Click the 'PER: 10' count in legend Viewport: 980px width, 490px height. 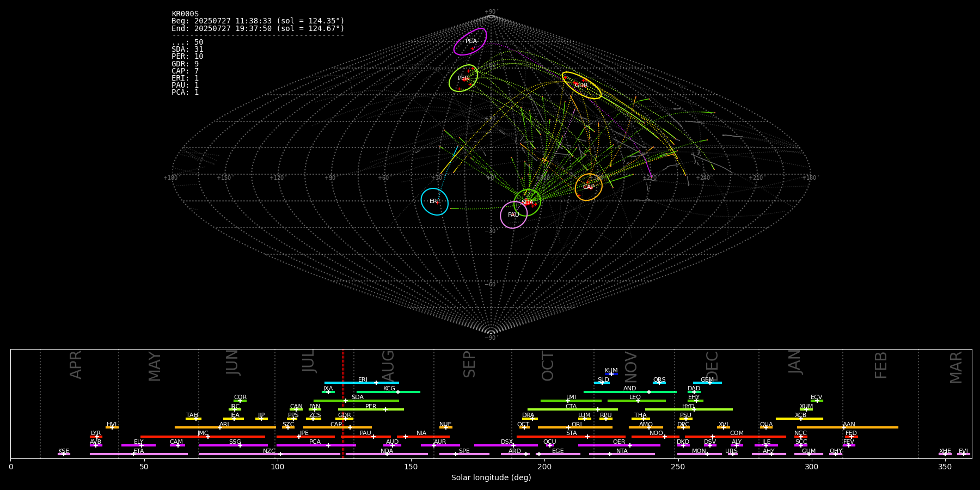[x=187, y=57]
